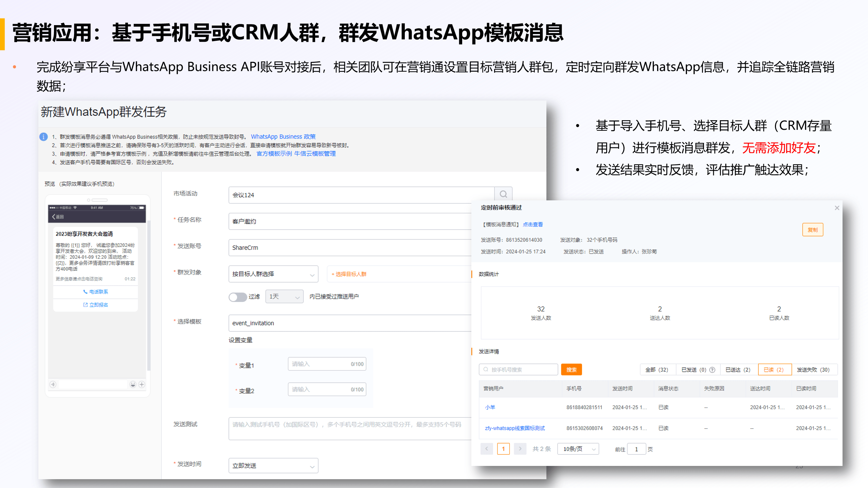Open the 10条/页 page size dropdown

tap(578, 449)
